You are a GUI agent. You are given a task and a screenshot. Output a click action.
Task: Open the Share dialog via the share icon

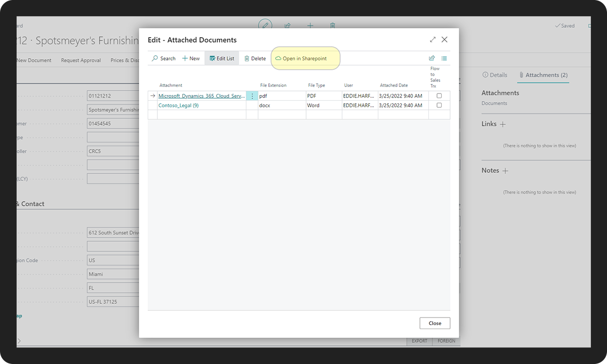click(x=431, y=58)
